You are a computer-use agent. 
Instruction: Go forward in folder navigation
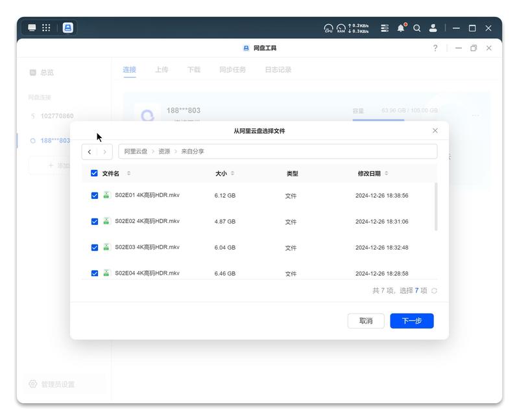[x=104, y=152]
